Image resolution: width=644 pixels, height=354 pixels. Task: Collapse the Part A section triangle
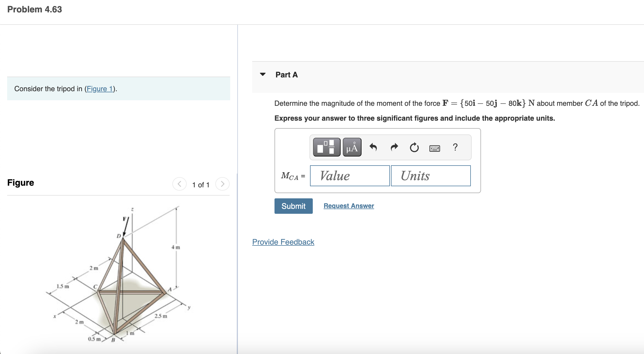click(x=263, y=74)
